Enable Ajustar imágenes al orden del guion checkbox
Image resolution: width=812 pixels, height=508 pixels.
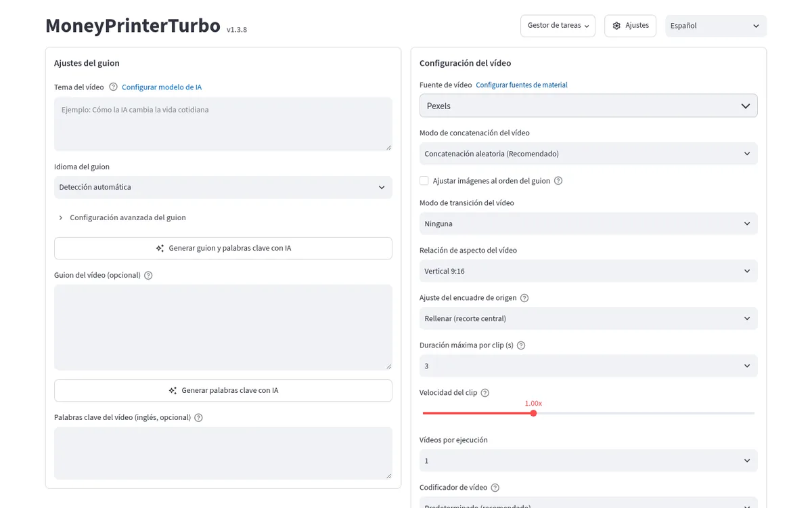coord(424,181)
